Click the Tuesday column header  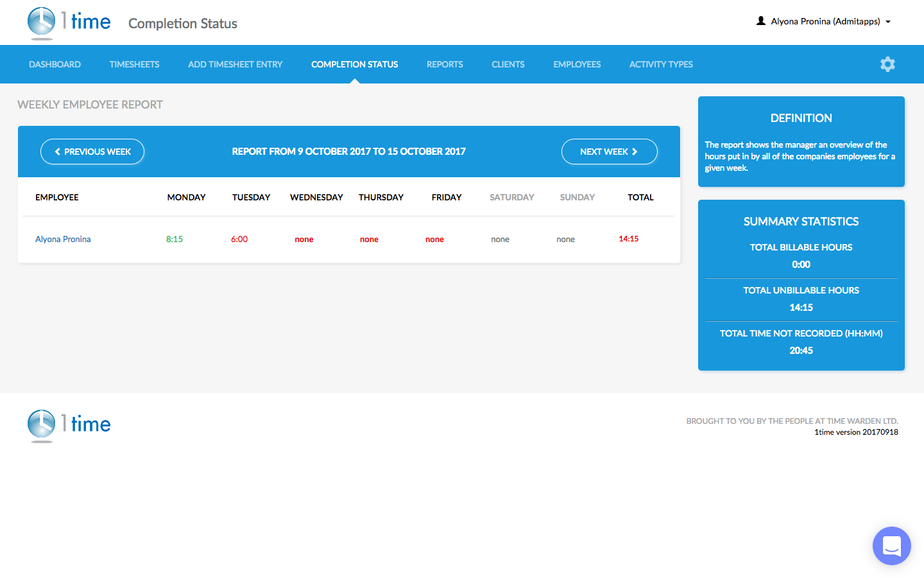pyautogui.click(x=252, y=197)
